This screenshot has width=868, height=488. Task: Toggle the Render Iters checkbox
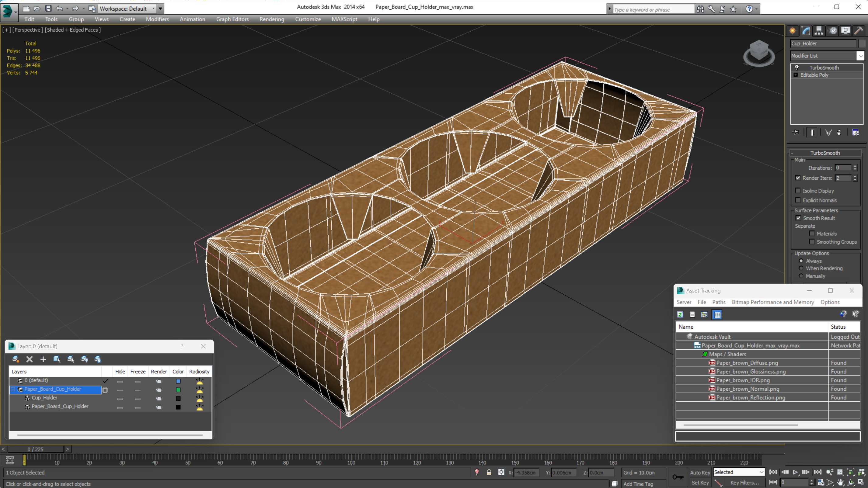(x=798, y=178)
